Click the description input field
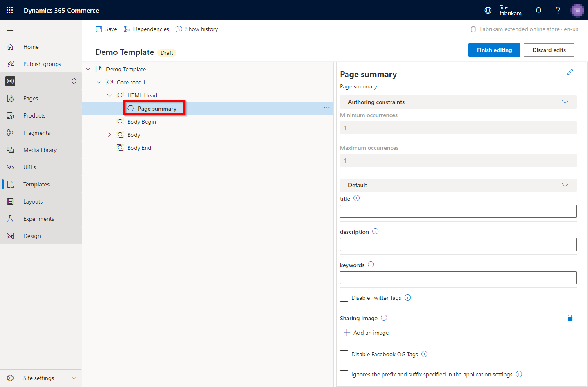 coord(458,244)
